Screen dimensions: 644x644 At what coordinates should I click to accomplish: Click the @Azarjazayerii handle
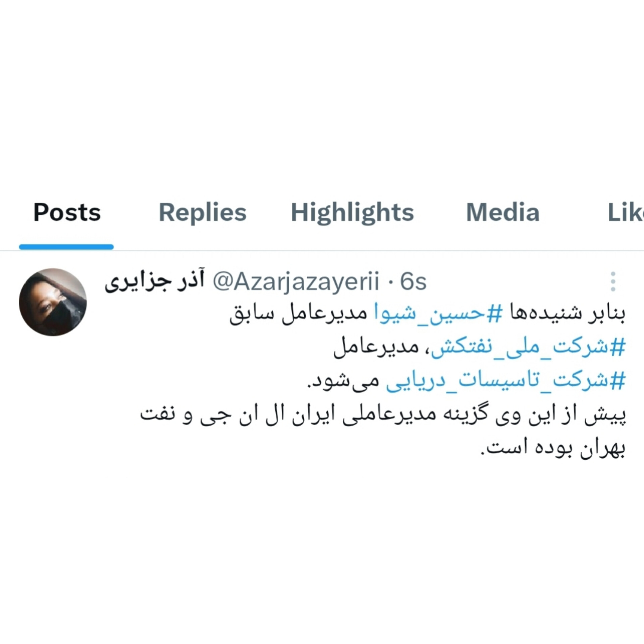(296, 281)
